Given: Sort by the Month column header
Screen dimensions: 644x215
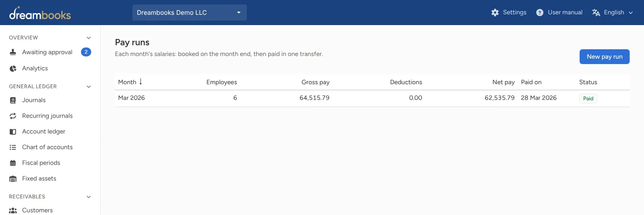Looking at the screenshot, I should point(127,82).
